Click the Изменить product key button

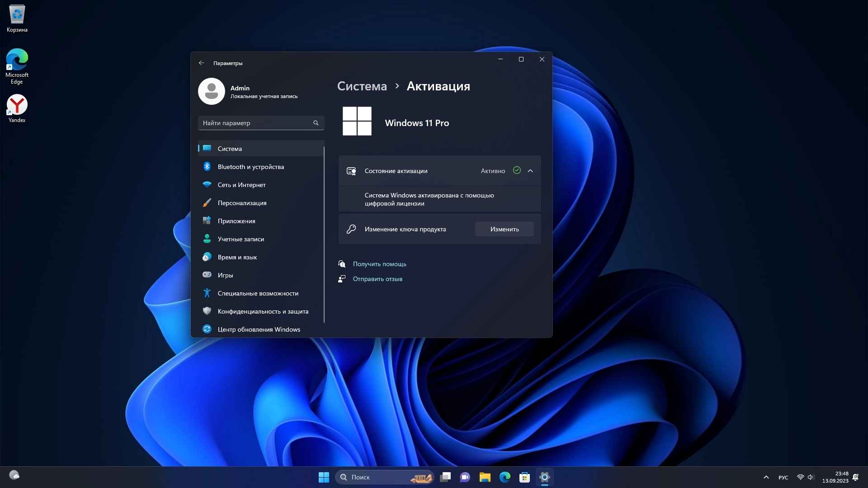(504, 229)
